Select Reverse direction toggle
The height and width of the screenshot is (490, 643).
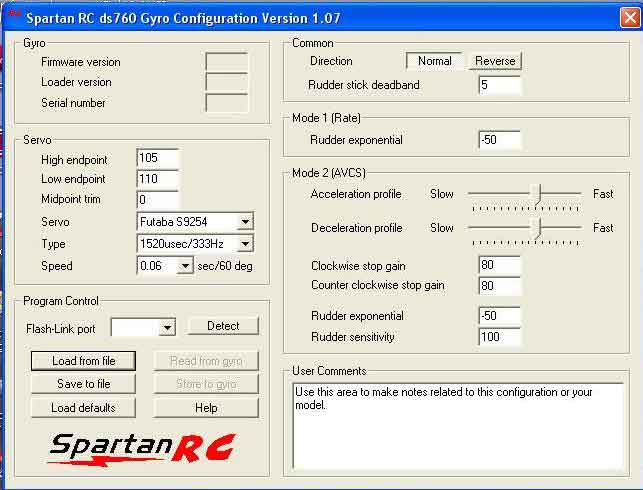pyautogui.click(x=495, y=61)
